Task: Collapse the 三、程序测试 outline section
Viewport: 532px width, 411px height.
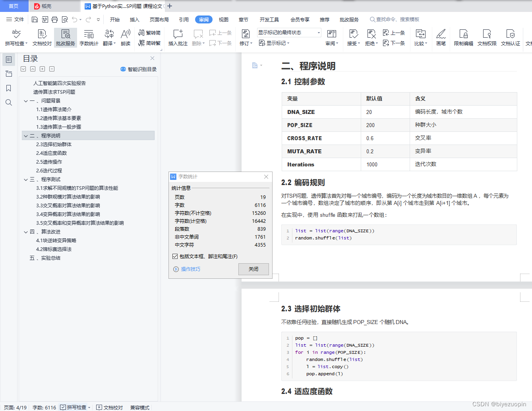Action: pos(26,179)
